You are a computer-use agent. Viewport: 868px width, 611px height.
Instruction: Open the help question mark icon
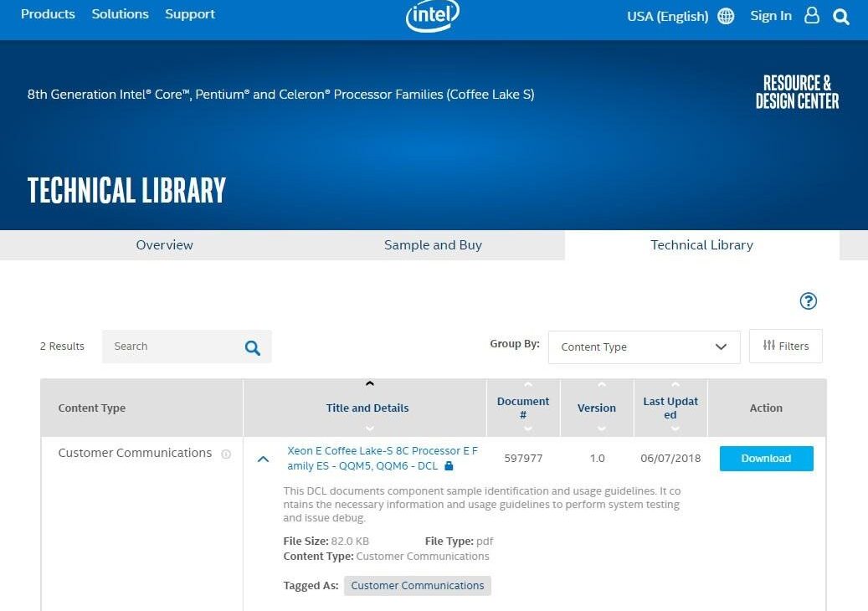pyautogui.click(x=808, y=300)
